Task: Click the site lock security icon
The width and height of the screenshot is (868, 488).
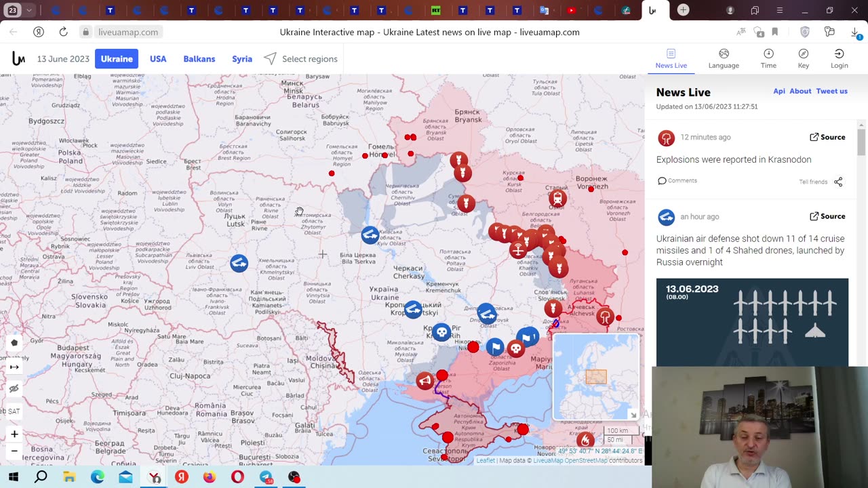Action: coord(85,32)
